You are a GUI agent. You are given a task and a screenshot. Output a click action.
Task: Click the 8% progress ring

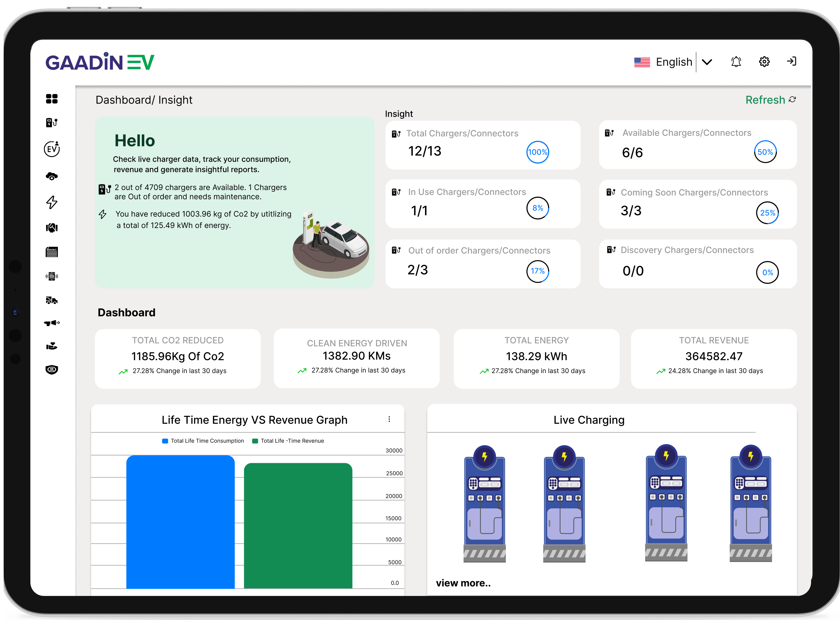point(538,208)
